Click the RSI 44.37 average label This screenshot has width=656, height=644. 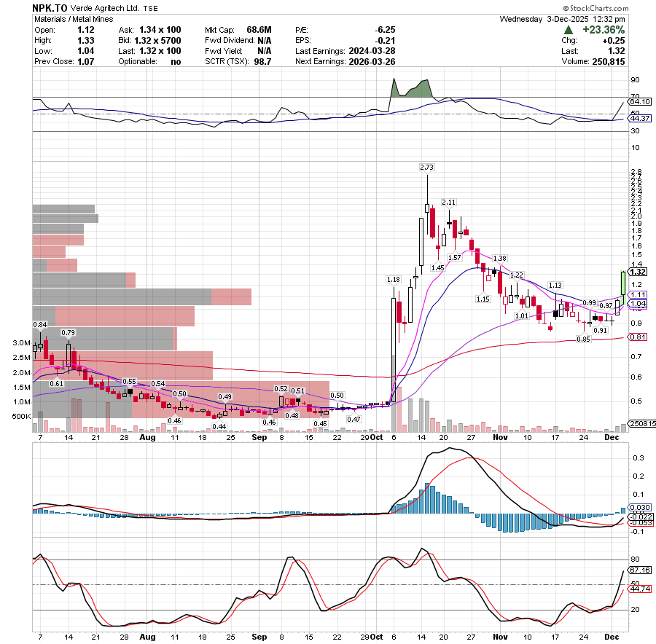[640, 118]
